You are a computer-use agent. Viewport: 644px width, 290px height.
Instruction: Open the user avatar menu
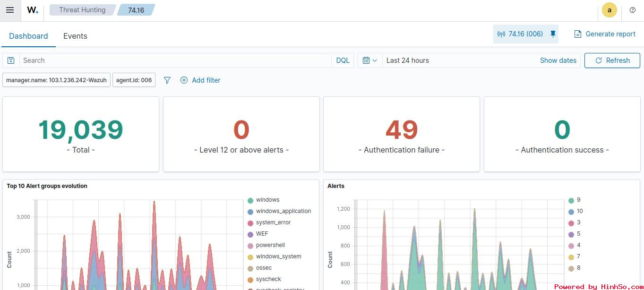coord(609,10)
